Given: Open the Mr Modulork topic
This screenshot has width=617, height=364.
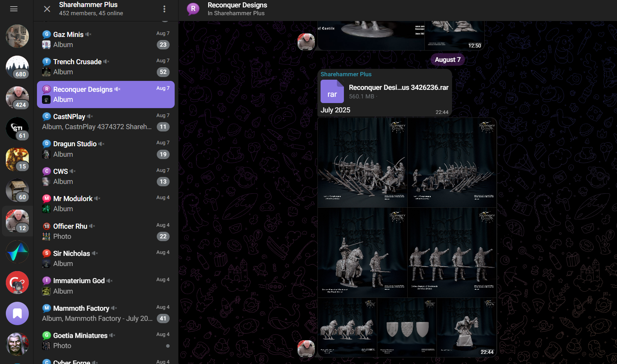Looking at the screenshot, I should [106, 204].
